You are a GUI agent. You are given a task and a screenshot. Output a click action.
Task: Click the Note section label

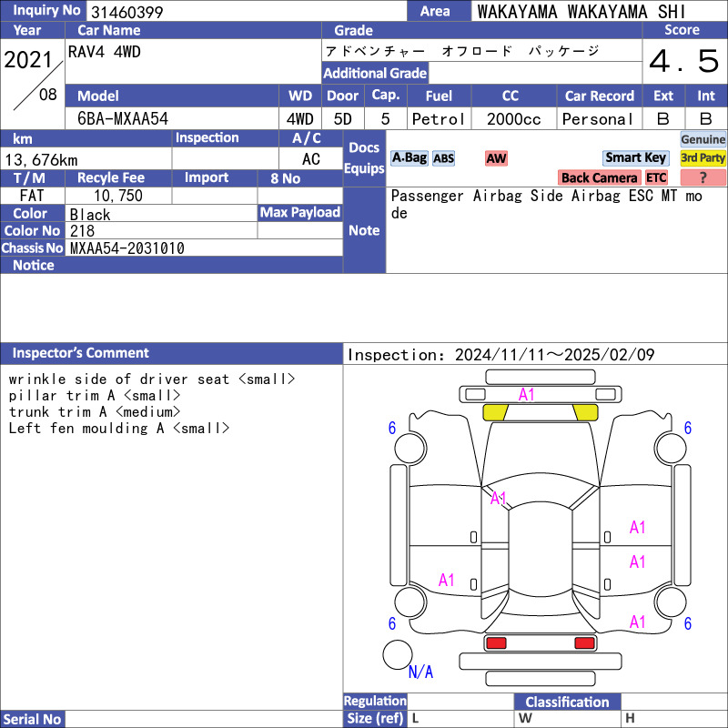364,230
